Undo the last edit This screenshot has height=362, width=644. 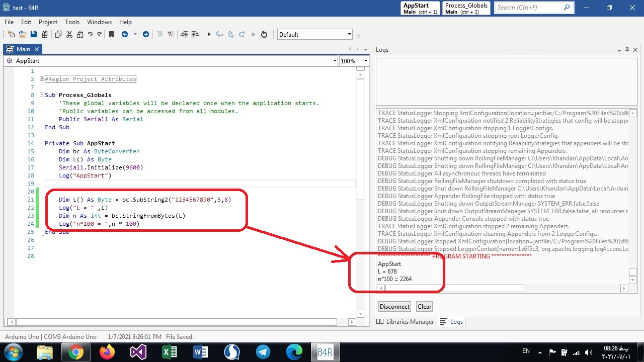click(x=90, y=34)
